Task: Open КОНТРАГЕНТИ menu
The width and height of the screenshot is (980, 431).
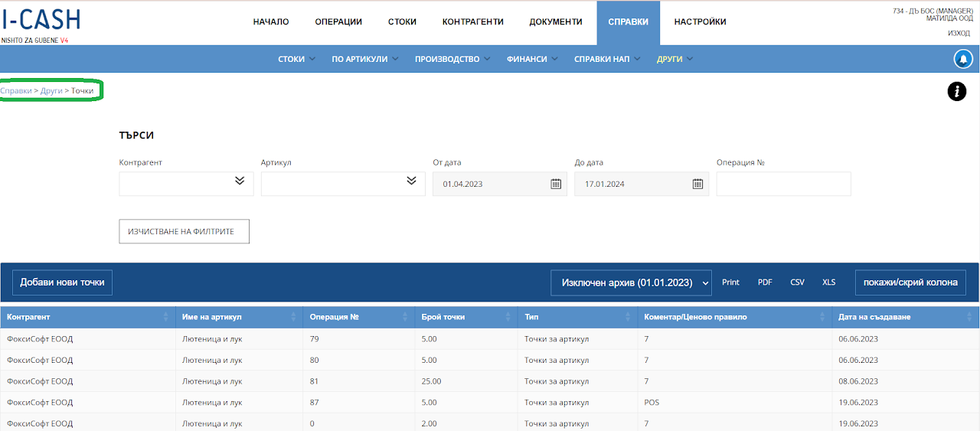Action: coord(473,22)
